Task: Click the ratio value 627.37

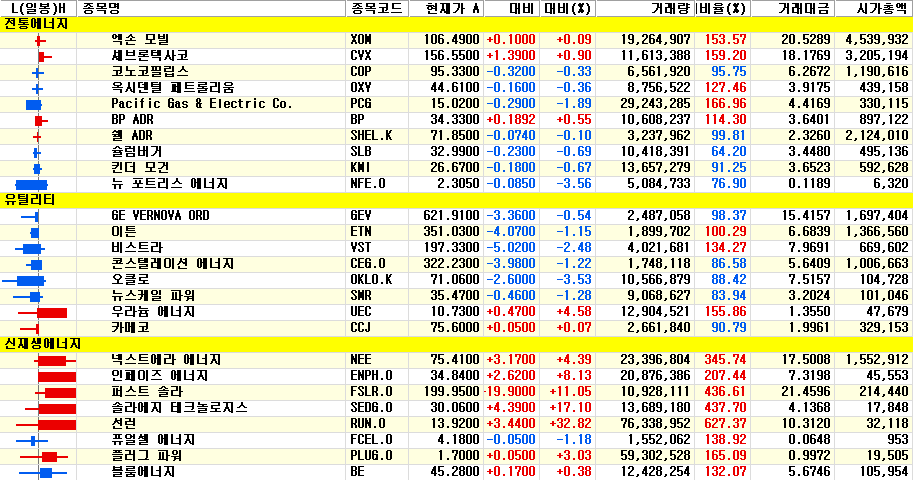Action: (x=725, y=423)
